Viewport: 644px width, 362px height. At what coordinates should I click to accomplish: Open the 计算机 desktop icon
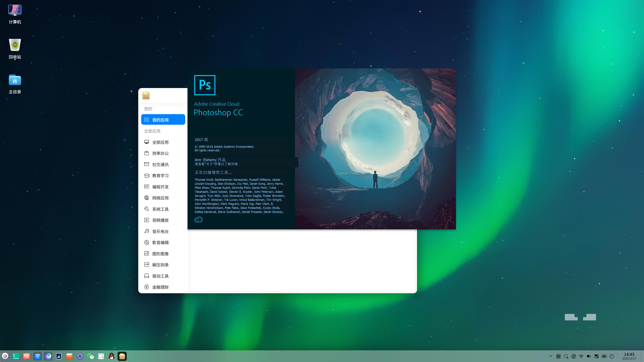[x=15, y=14]
